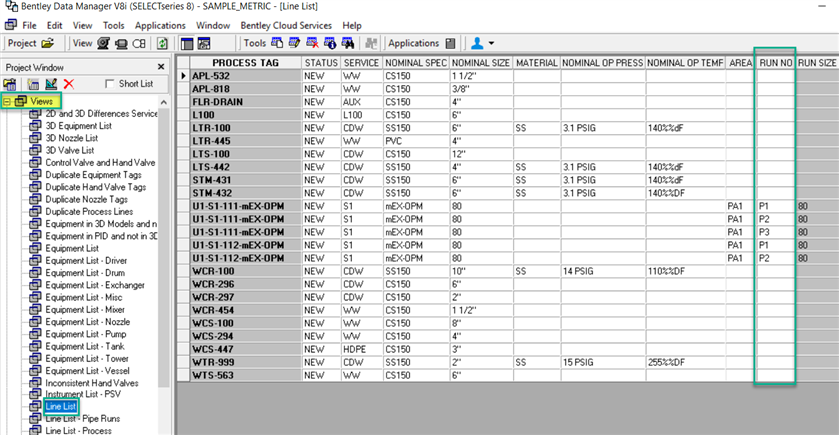The height and width of the screenshot is (435, 839).
Task: Click the second window layout icon
Action: [204, 43]
